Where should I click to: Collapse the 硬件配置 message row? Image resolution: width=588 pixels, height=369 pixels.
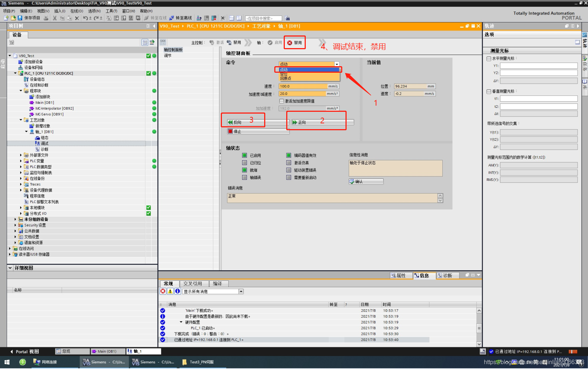(x=181, y=322)
